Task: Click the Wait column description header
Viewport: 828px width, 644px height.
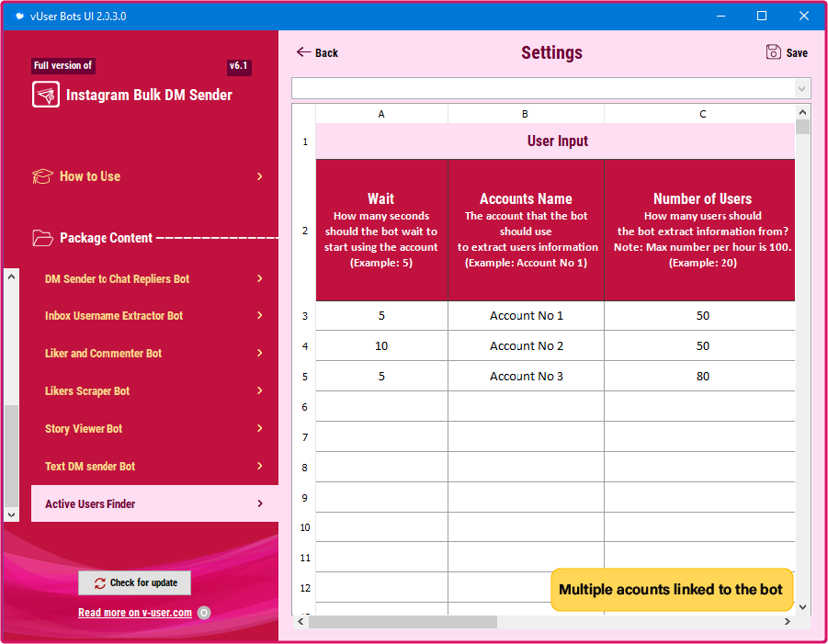Action: [x=381, y=231]
